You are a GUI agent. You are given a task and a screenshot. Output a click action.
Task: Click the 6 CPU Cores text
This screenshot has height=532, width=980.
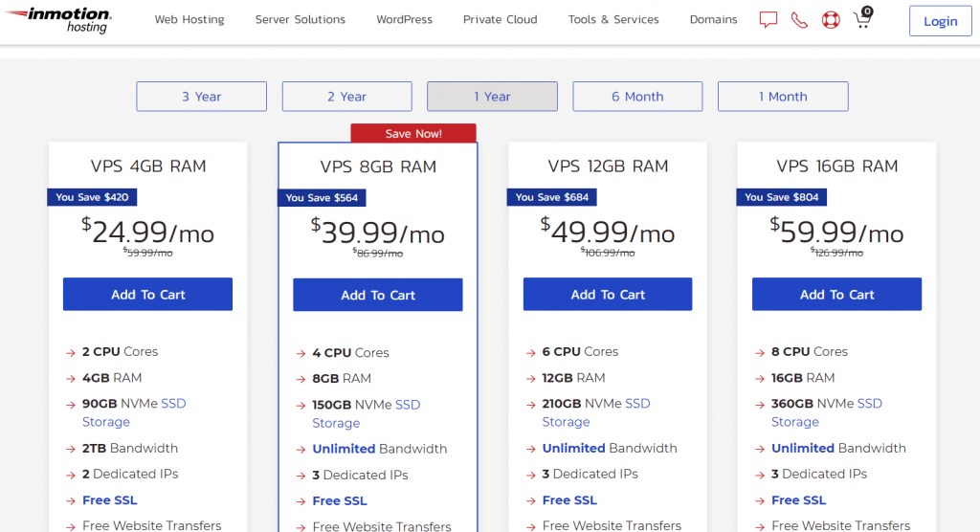coord(580,351)
